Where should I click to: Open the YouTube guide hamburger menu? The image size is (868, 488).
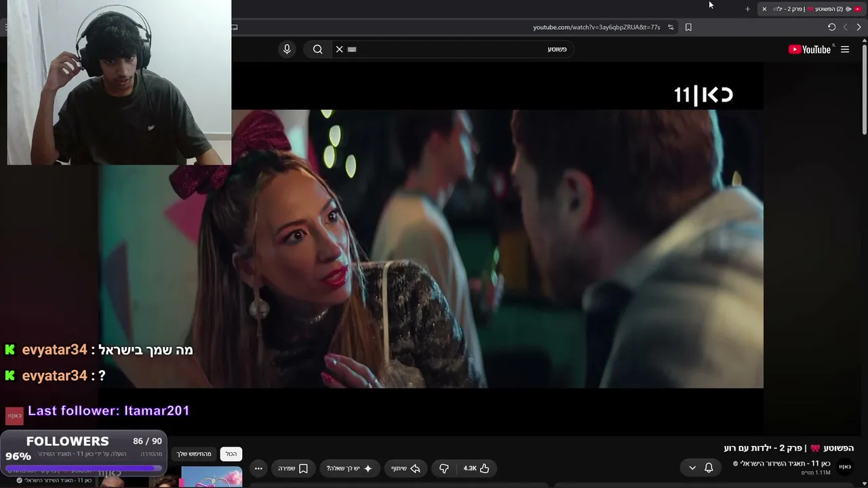pos(845,49)
